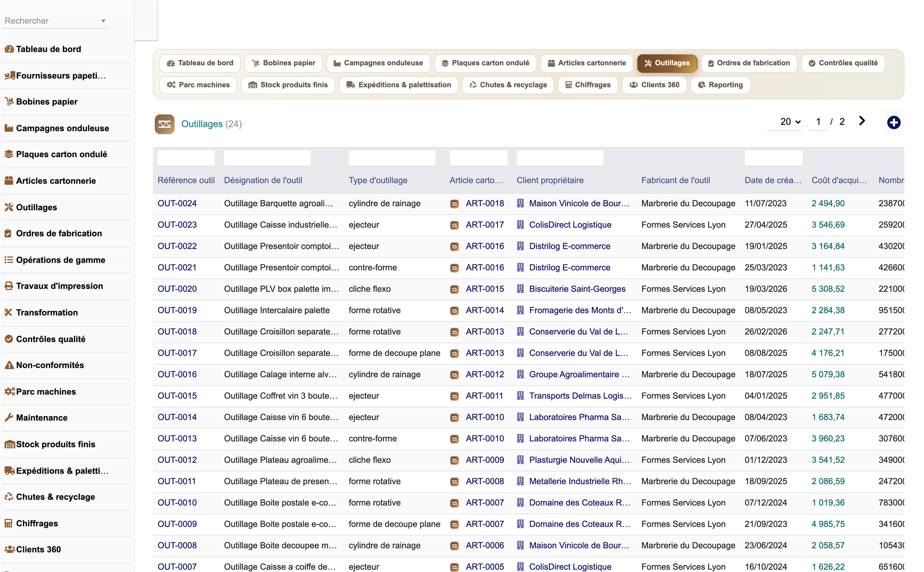Switch to the Bobines papier tab
The image size is (924, 572).
click(283, 63)
